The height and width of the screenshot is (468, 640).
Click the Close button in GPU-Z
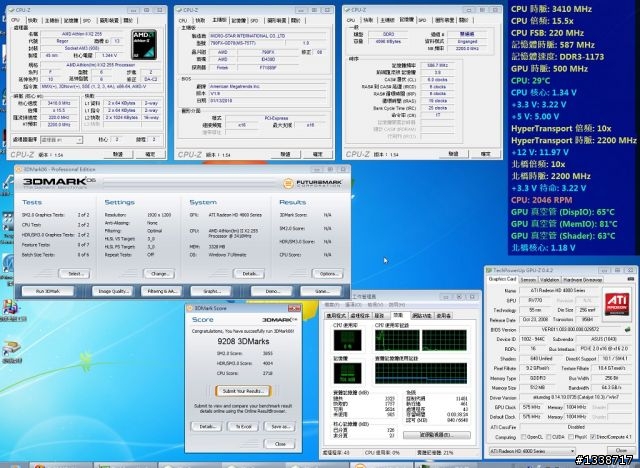(621, 451)
